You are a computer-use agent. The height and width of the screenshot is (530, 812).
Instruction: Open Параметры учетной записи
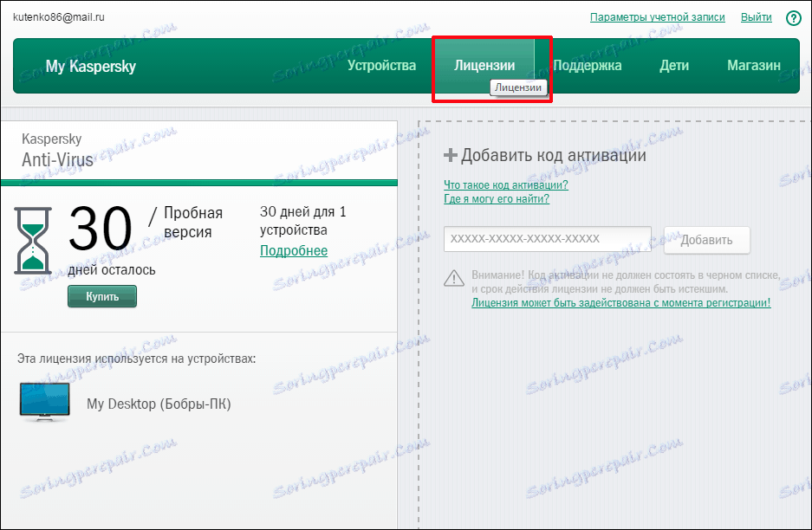tap(657, 16)
